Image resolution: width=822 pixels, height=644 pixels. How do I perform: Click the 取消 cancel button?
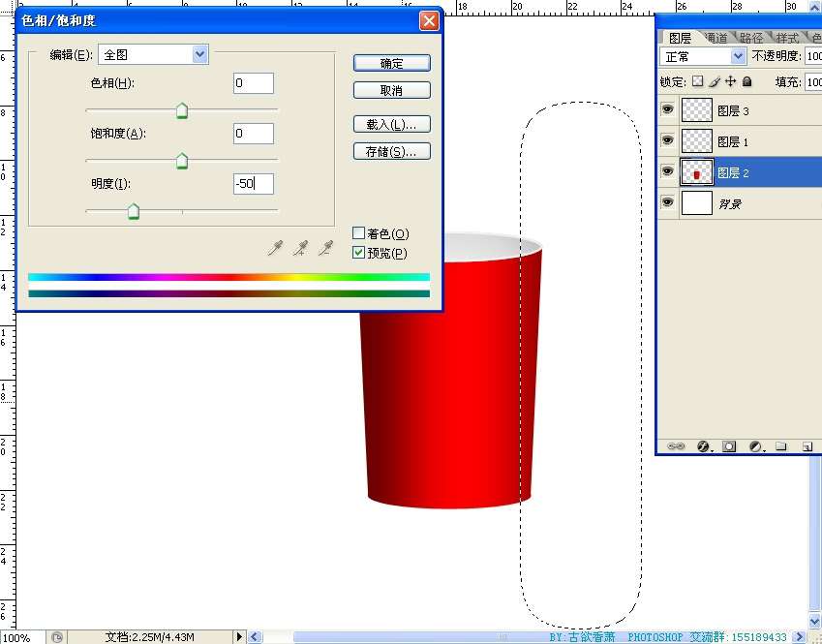(391, 90)
